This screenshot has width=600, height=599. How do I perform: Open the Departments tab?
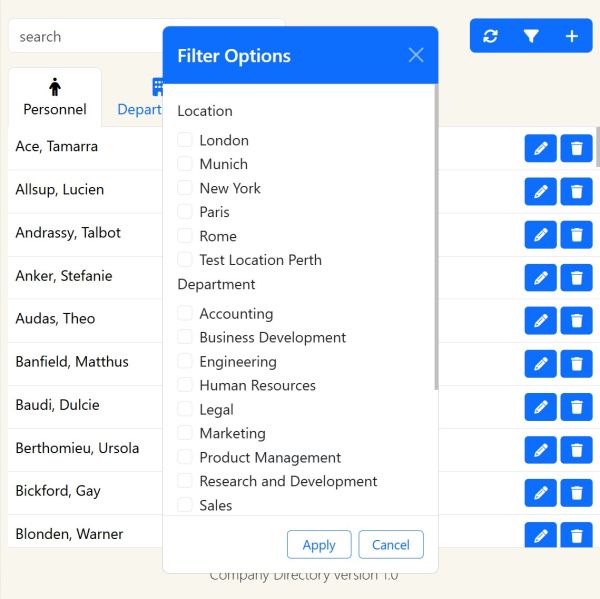click(x=140, y=98)
